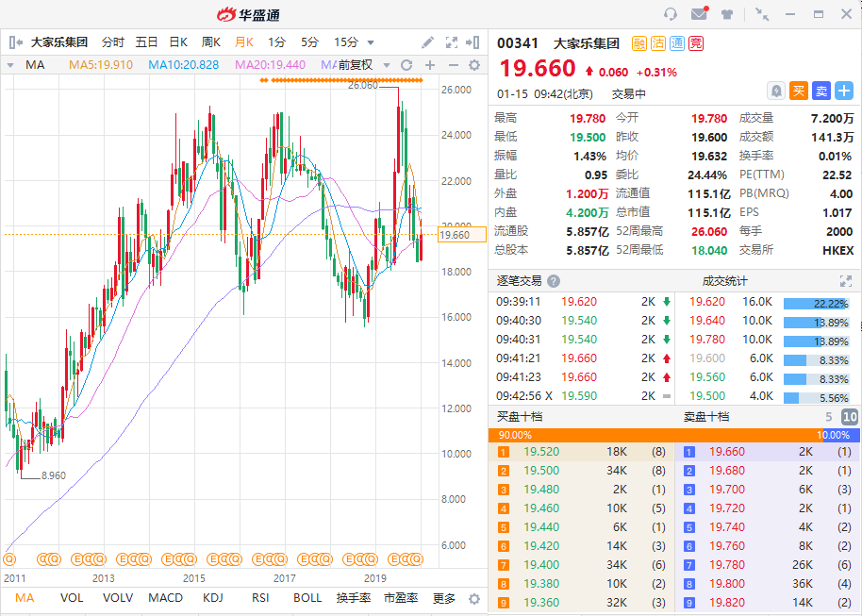Refresh the chart using circular arrow

[406, 65]
